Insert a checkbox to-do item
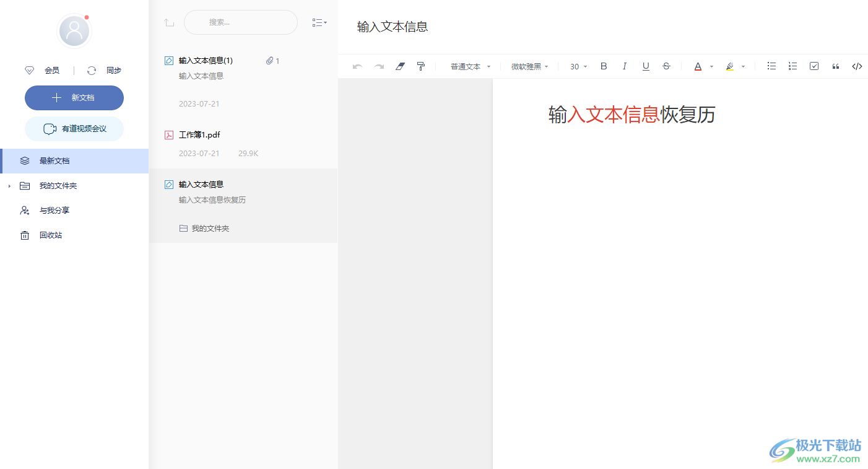Viewport: 868px width, 469px height. (814, 66)
